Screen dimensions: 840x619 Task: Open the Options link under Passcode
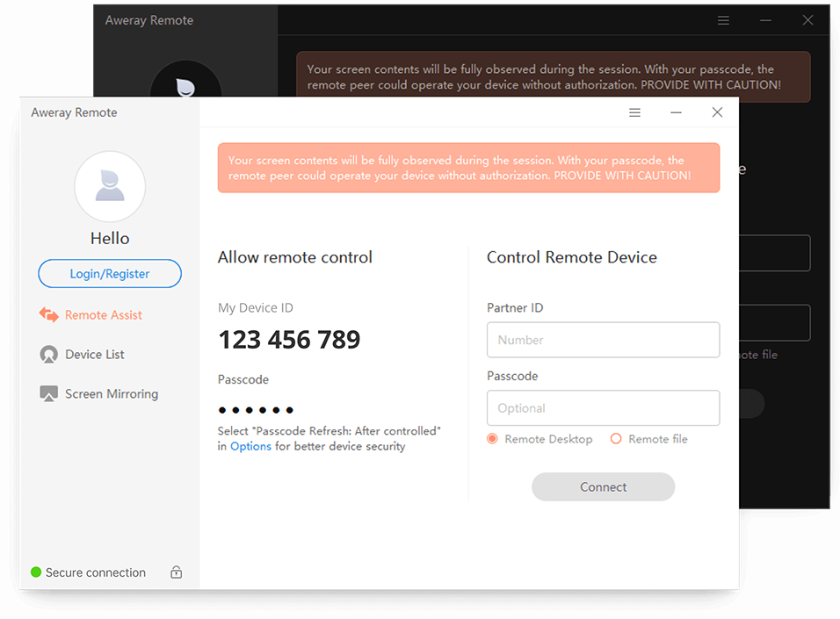[250, 447]
